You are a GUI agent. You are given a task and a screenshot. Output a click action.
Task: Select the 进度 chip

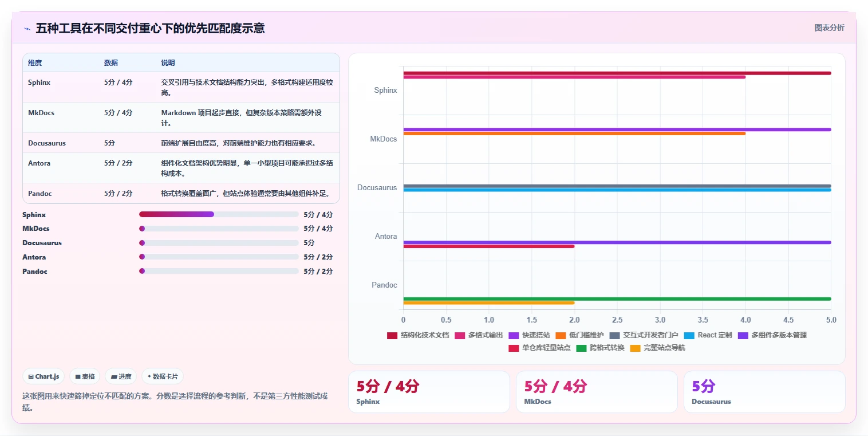[x=121, y=376]
